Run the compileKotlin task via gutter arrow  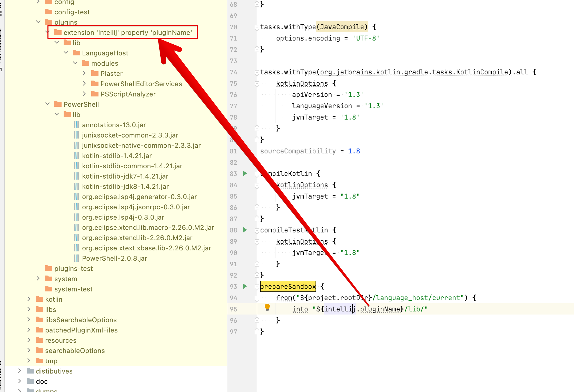(x=245, y=173)
